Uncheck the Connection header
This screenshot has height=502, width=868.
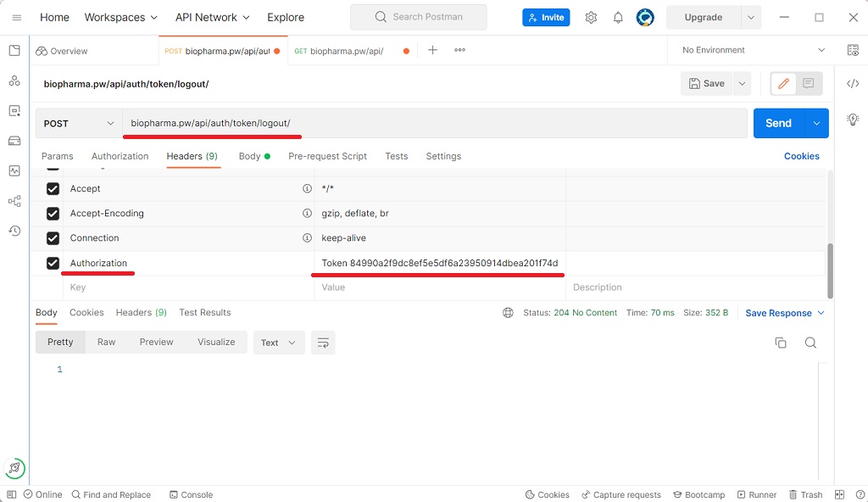click(x=53, y=238)
